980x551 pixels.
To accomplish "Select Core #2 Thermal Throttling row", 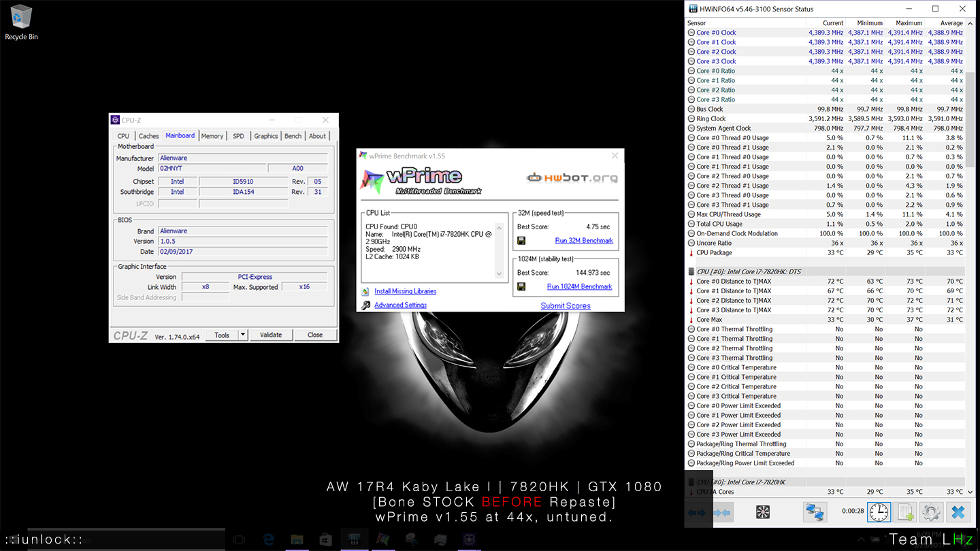I will click(826, 348).
